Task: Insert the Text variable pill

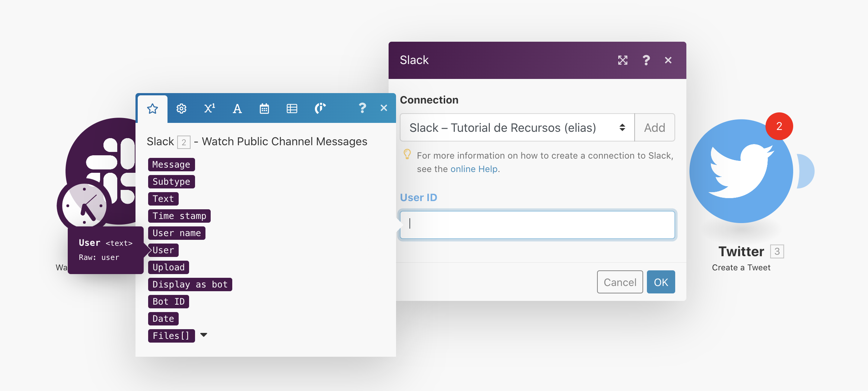Action: point(163,199)
